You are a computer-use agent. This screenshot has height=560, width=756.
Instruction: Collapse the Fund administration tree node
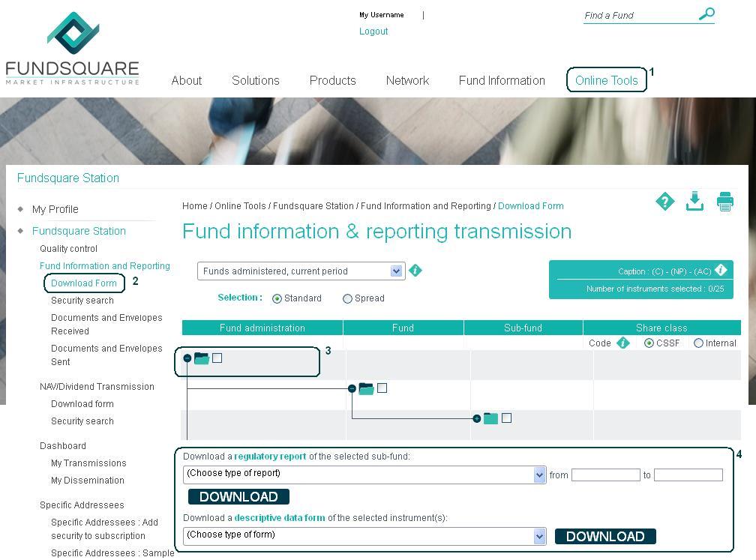pos(187,358)
